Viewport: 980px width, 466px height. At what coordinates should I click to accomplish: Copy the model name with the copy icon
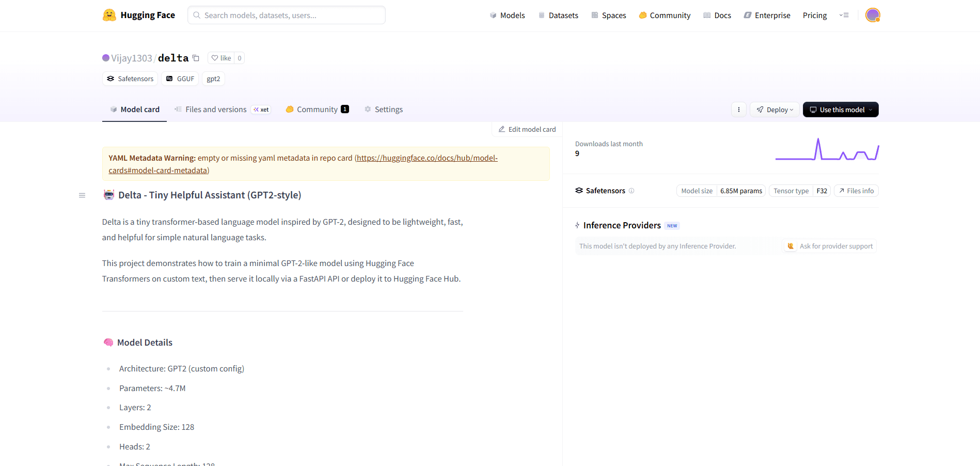click(x=196, y=58)
